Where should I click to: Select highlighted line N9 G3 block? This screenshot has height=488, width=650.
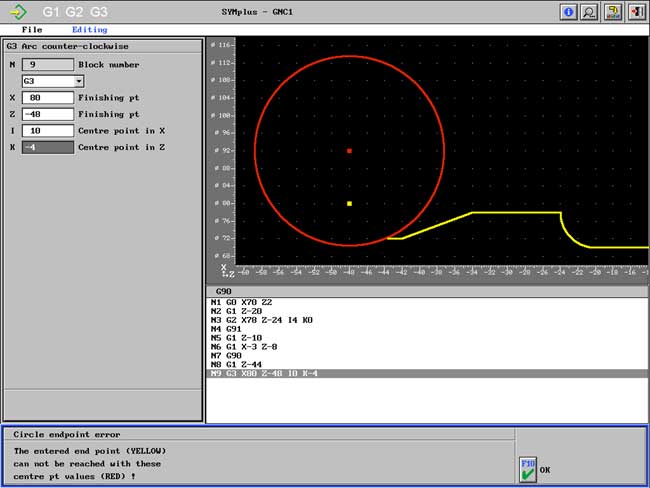click(x=260, y=373)
